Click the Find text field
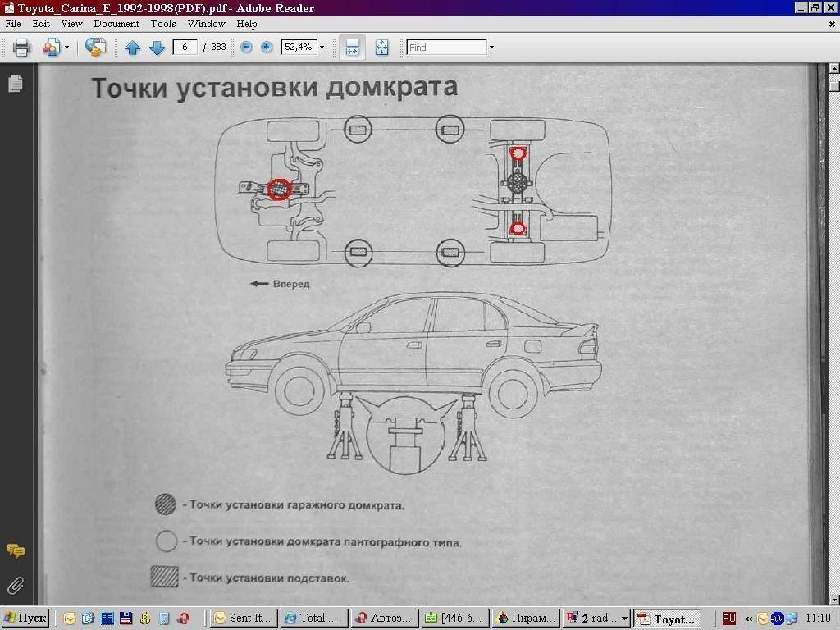This screenshot has height=630, width=840. click(446, 48)
